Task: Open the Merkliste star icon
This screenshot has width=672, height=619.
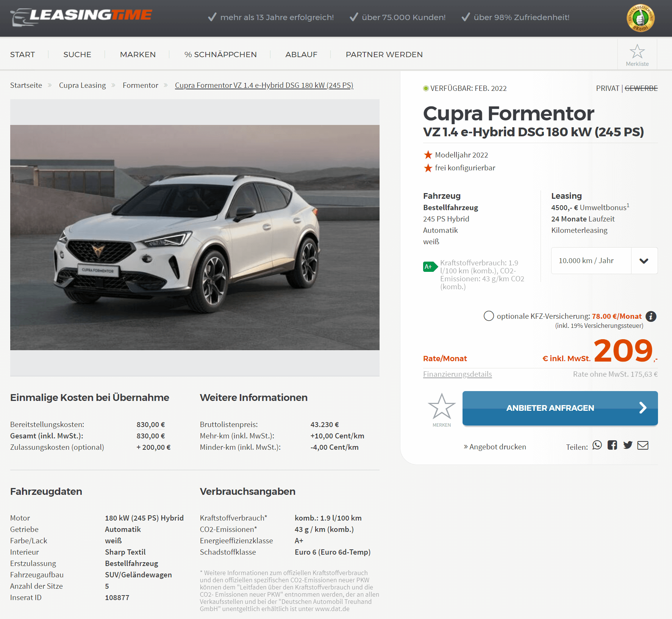Action: coord(637,52)
